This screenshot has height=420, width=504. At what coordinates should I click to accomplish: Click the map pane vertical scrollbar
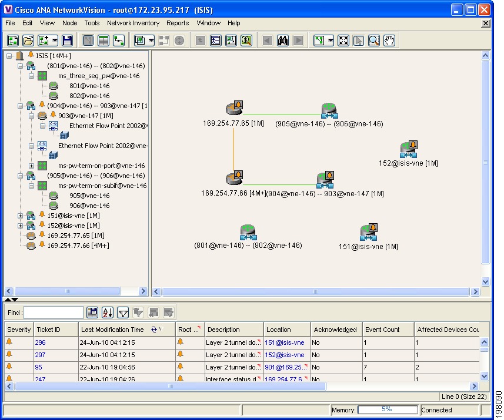[485, 162]
